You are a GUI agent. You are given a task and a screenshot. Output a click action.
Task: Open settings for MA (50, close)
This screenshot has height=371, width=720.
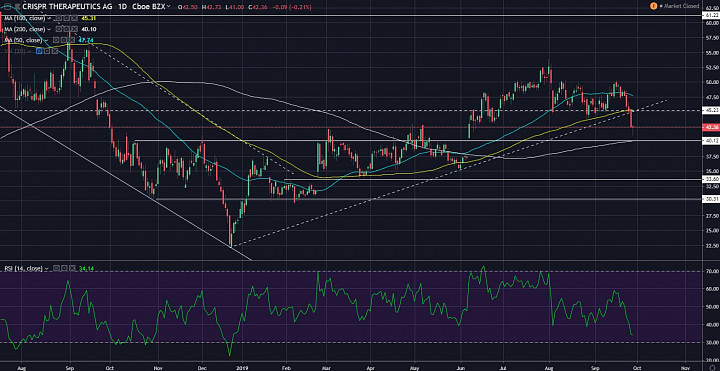64,40
